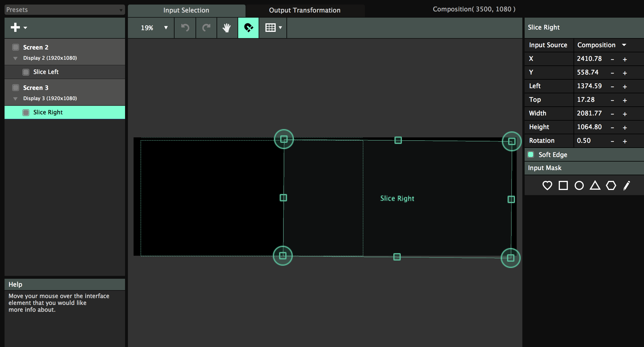Select the freehand pencil mask tool
Screen dimensions: 644x347
click(627, 185)
